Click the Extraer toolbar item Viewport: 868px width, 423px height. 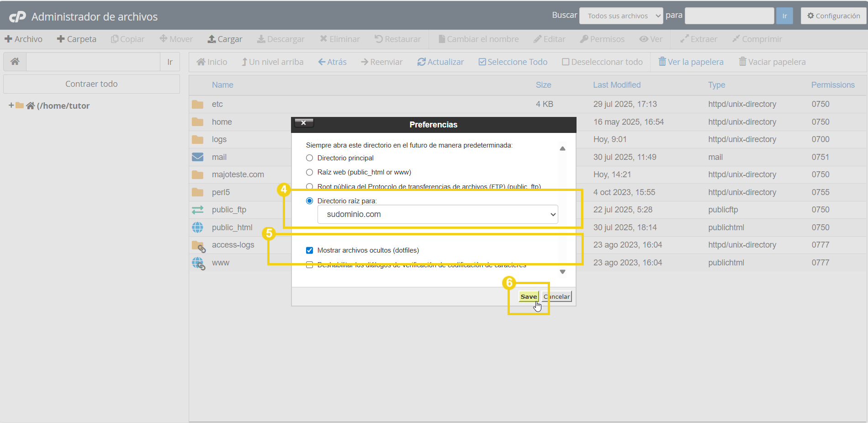point(699,39)
